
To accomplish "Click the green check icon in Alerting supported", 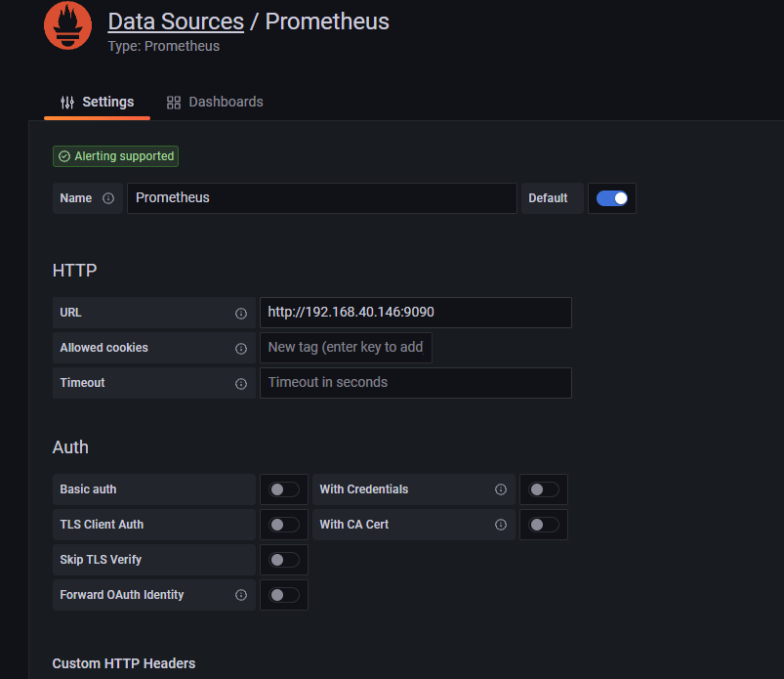I will pos(64,156).
